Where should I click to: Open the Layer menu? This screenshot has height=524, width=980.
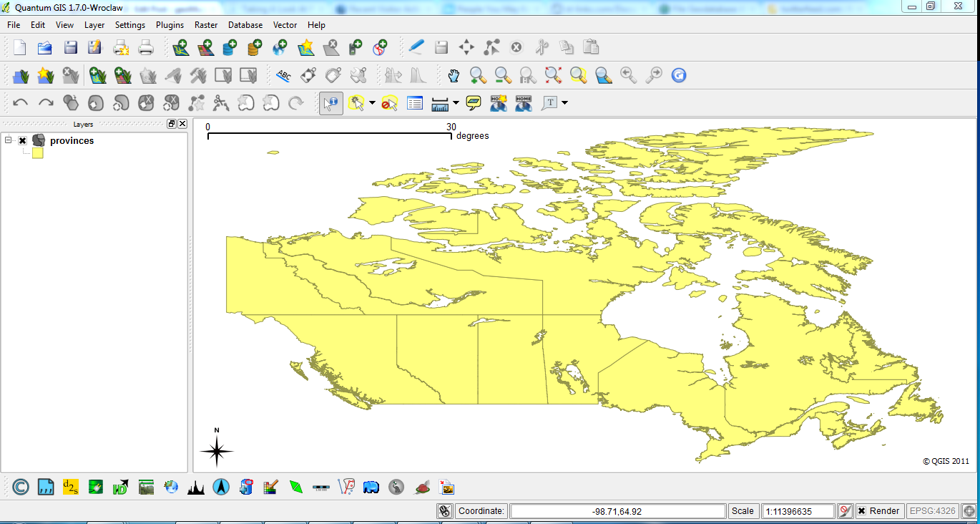94,24
